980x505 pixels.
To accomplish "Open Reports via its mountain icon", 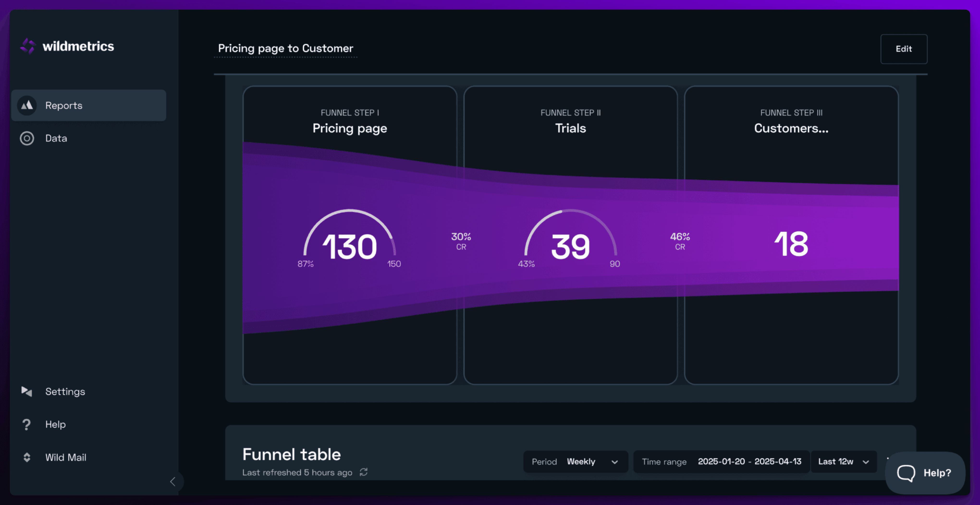I will click(27, 105).
